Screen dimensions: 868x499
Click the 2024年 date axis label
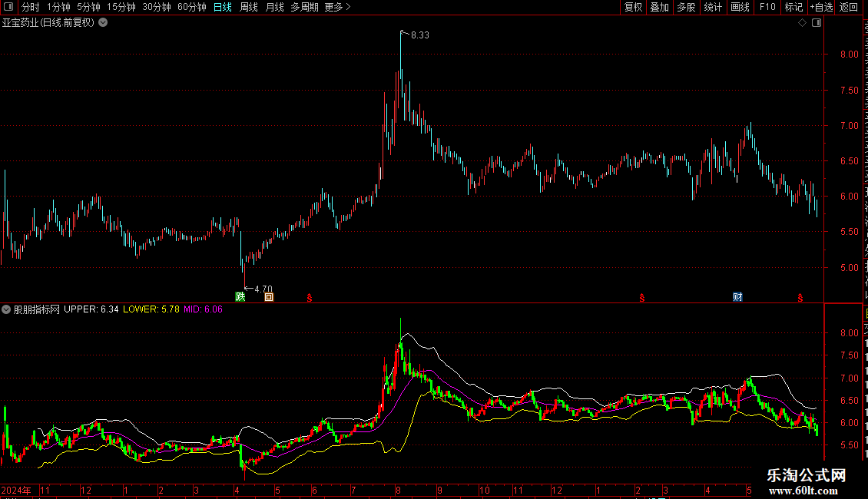click(x=16, y=490)
